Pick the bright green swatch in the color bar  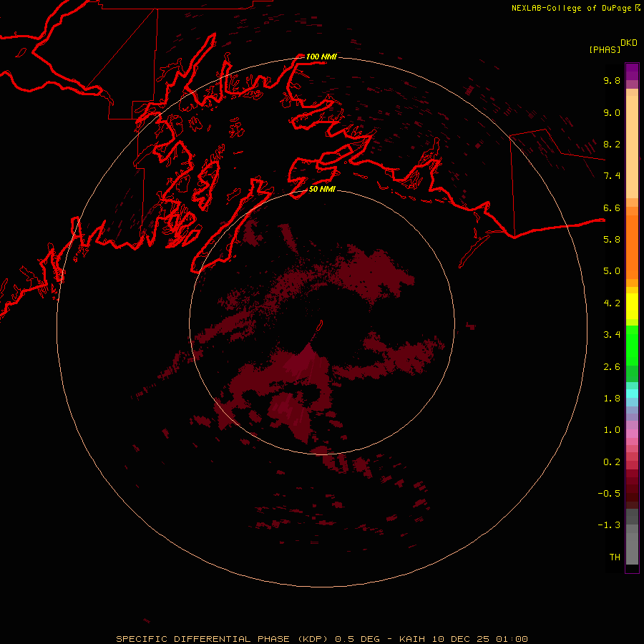pyautogui.click(x=632, y=345)
